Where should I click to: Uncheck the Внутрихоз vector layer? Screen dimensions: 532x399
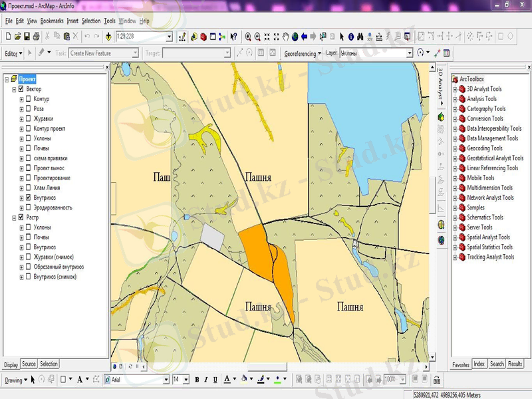(x=28, y=198)
